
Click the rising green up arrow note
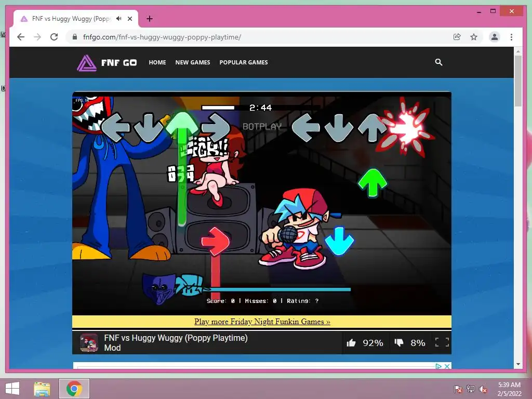(x=373, y=182)
